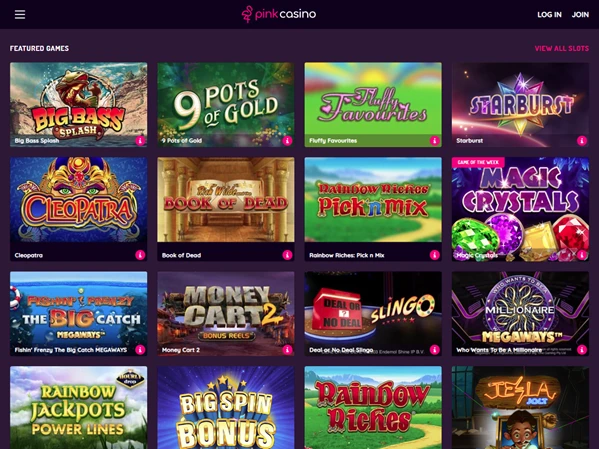The width and height of the screenshot is (600, 450).
Task: Select Who Wants To Be A Millionaire Megaways
Action: (520, 314)
